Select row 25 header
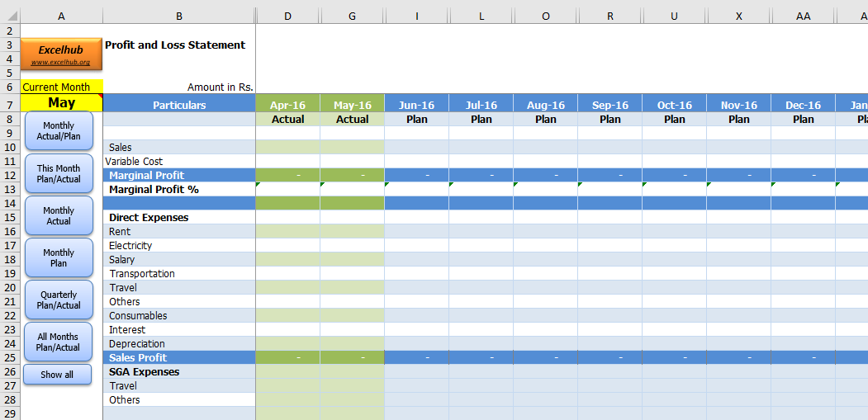 10,357
